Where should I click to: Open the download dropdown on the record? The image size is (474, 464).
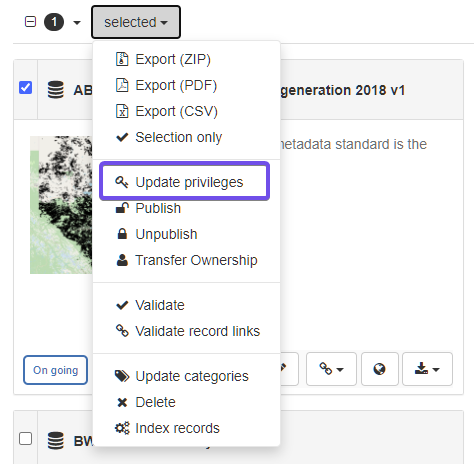[427, 369]
